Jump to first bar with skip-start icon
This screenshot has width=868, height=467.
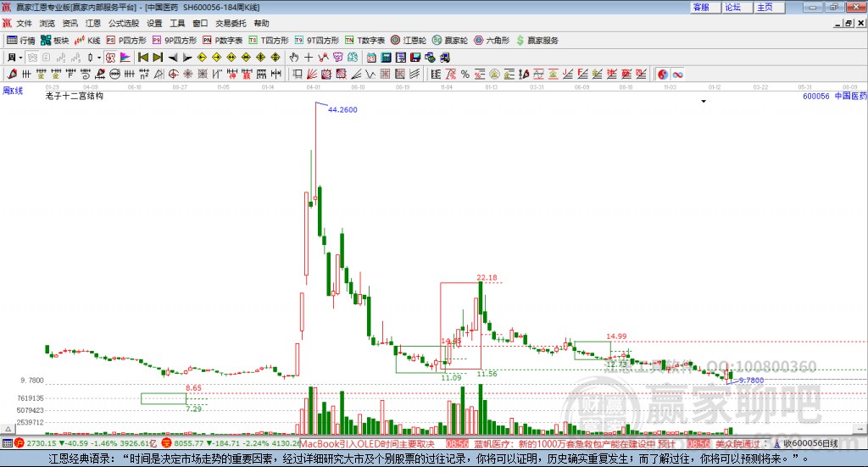click(x=142, y=58)
